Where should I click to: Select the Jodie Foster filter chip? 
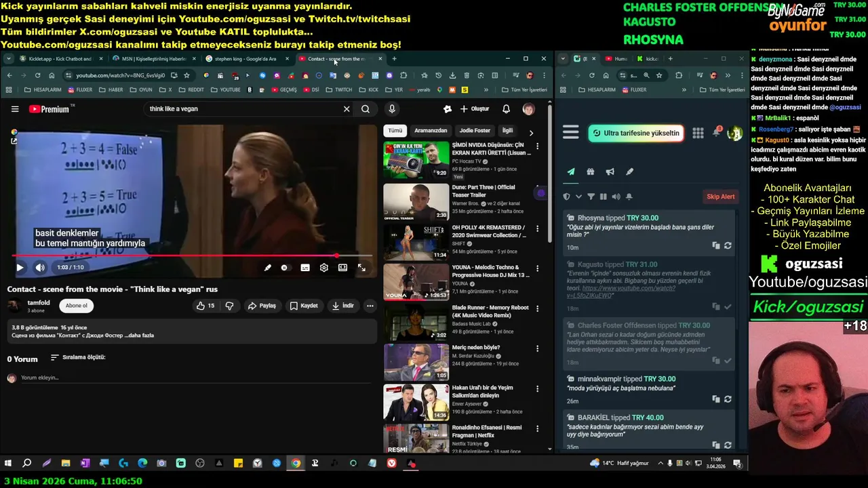point(475,130)
